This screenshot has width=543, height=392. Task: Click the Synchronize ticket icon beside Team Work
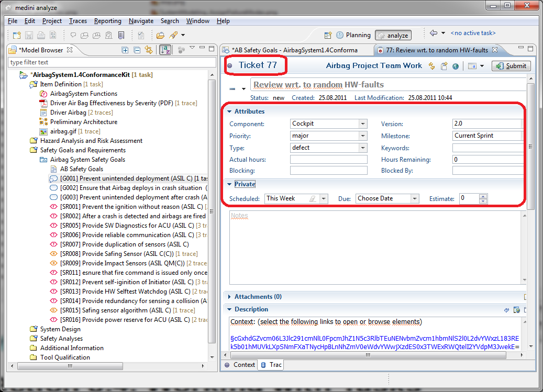[432, 66]
